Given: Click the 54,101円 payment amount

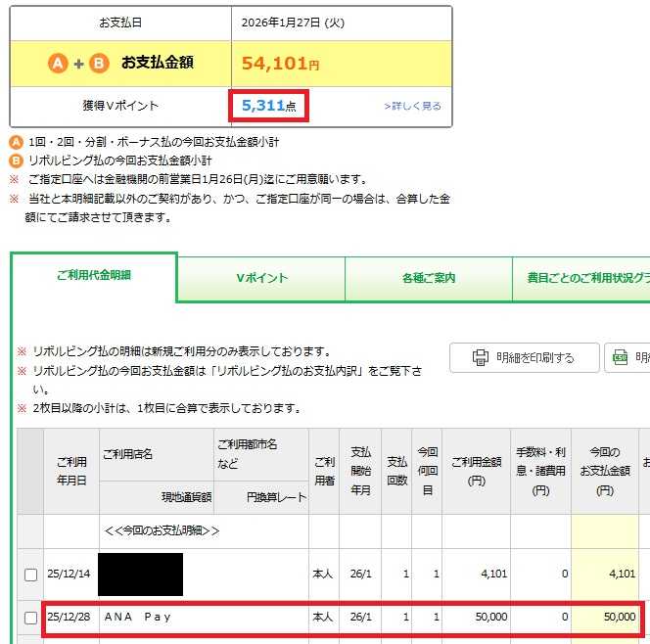Looking at the screenshot, I should tap(280, 64).
